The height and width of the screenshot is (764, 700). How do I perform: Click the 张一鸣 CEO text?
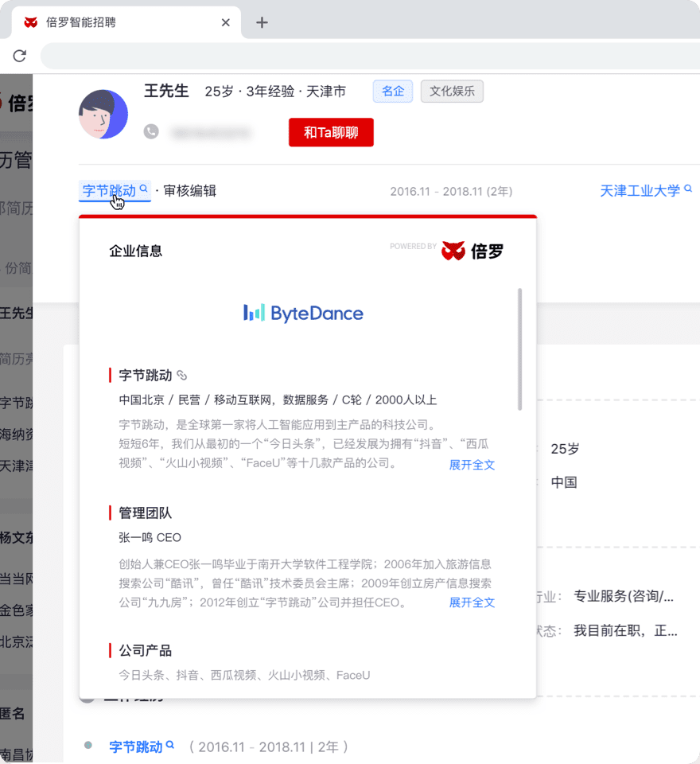pyautogui.click(x=150, y=537)
